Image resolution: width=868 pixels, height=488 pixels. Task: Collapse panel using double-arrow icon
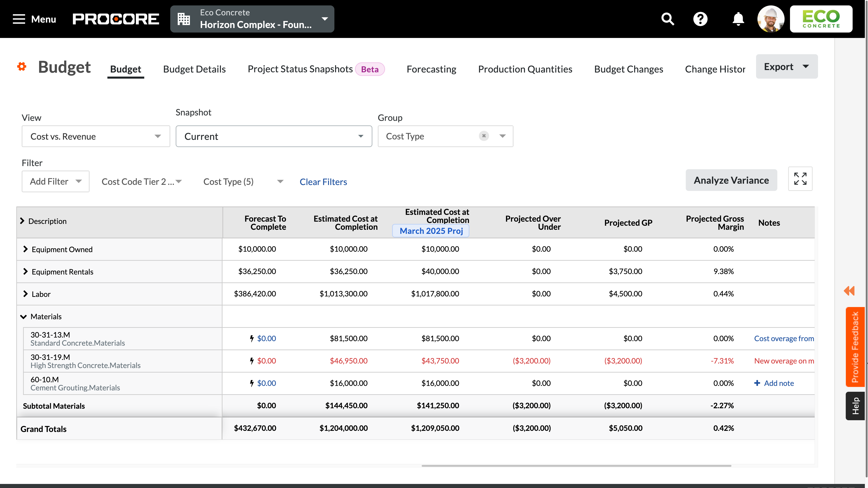(849, 291)
